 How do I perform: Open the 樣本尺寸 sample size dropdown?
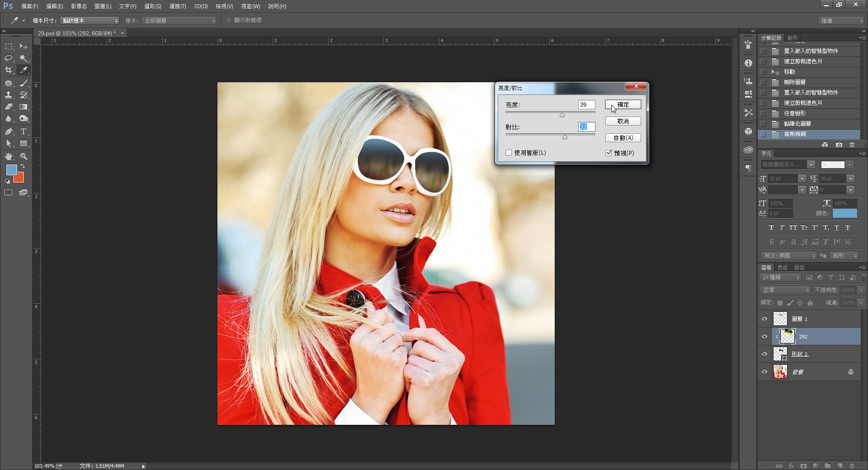[x=90, y=21]
